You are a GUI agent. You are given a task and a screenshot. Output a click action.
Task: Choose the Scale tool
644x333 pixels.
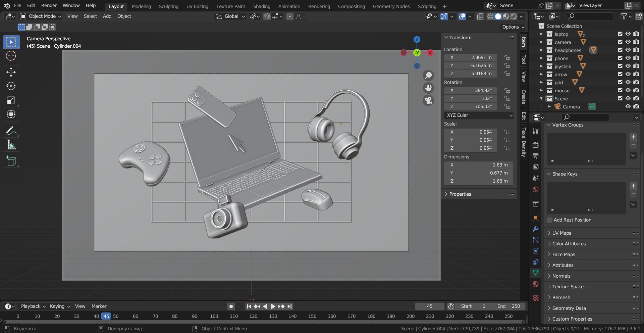click(x=11, y=100)
